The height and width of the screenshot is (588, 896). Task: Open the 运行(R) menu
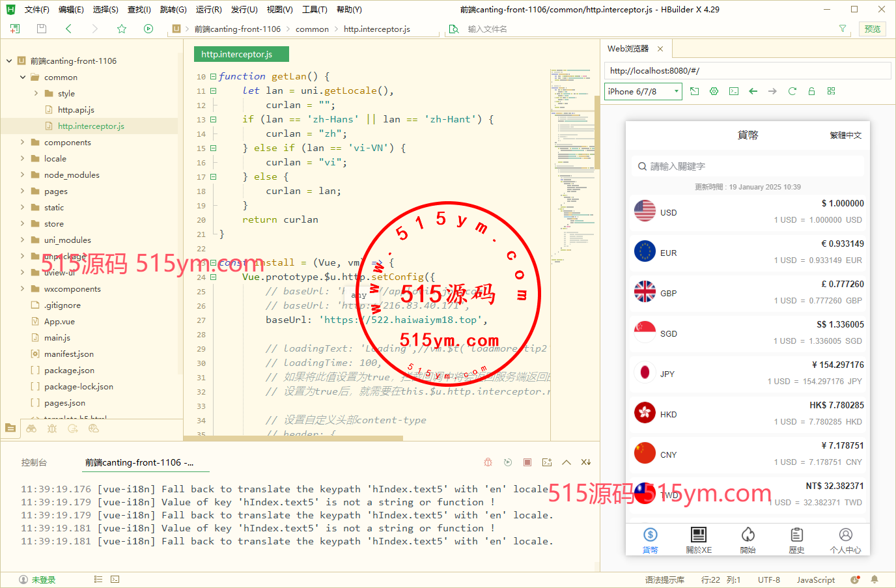click(x=208, y=10)
